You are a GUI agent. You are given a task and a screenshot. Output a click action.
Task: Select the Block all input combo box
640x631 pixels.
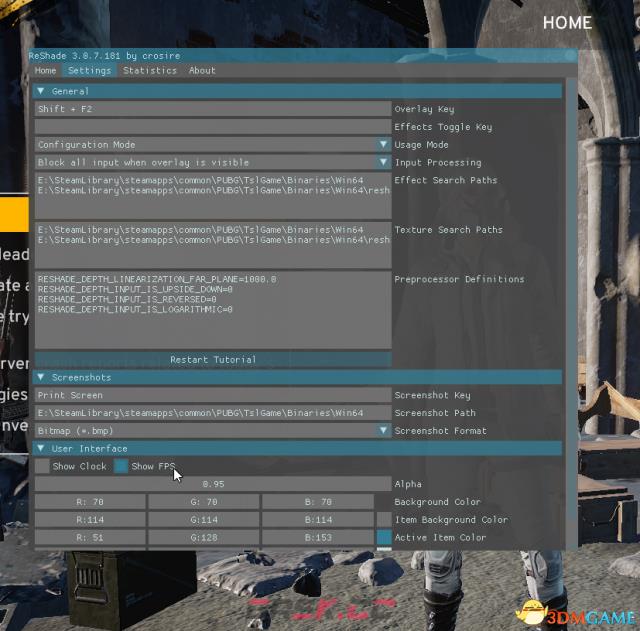pos(213,162)
